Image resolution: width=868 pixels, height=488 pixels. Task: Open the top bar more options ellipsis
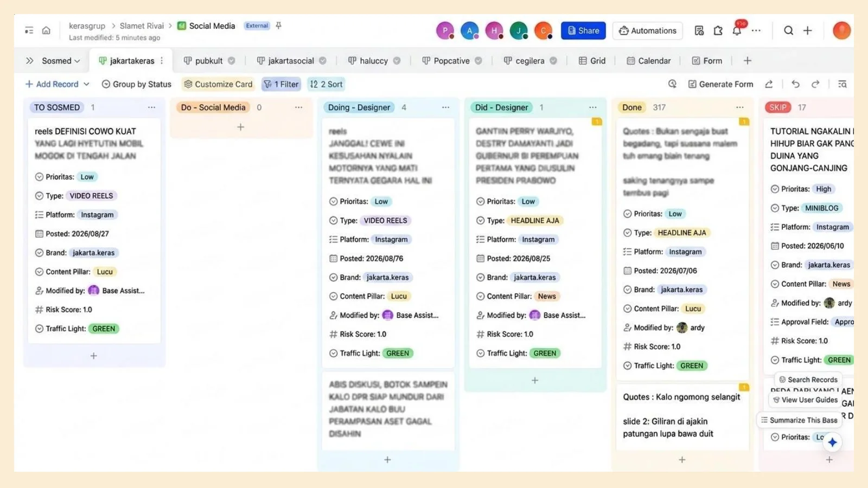click(x=756, y=30)
